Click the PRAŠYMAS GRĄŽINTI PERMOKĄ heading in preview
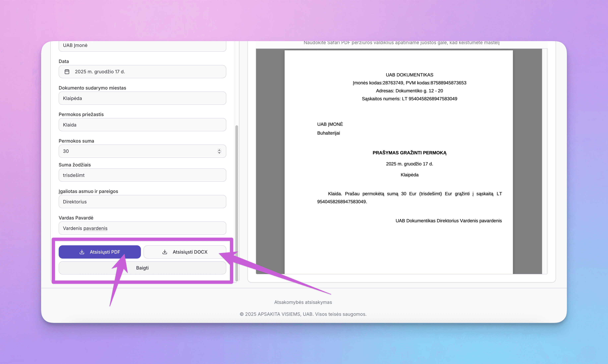Screen dimensions: 608x364 tap(409, 153)
